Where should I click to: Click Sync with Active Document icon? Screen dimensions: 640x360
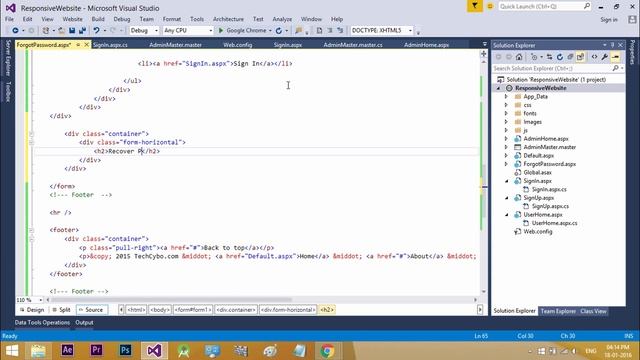click(549, 57)
